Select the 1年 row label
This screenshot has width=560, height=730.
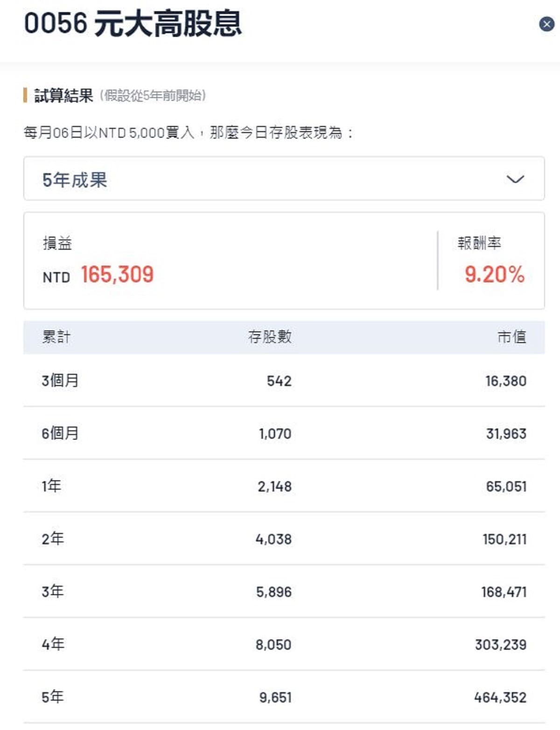tap(51, 486)
